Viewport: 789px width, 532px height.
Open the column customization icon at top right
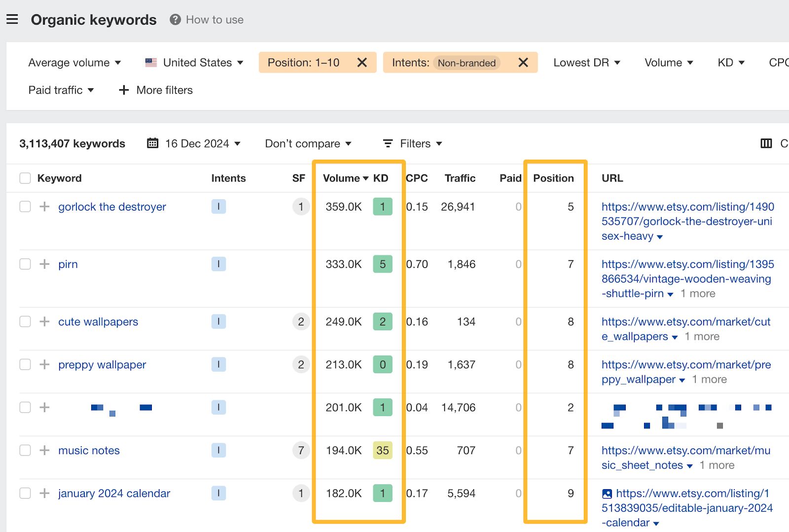click(766, 143)
